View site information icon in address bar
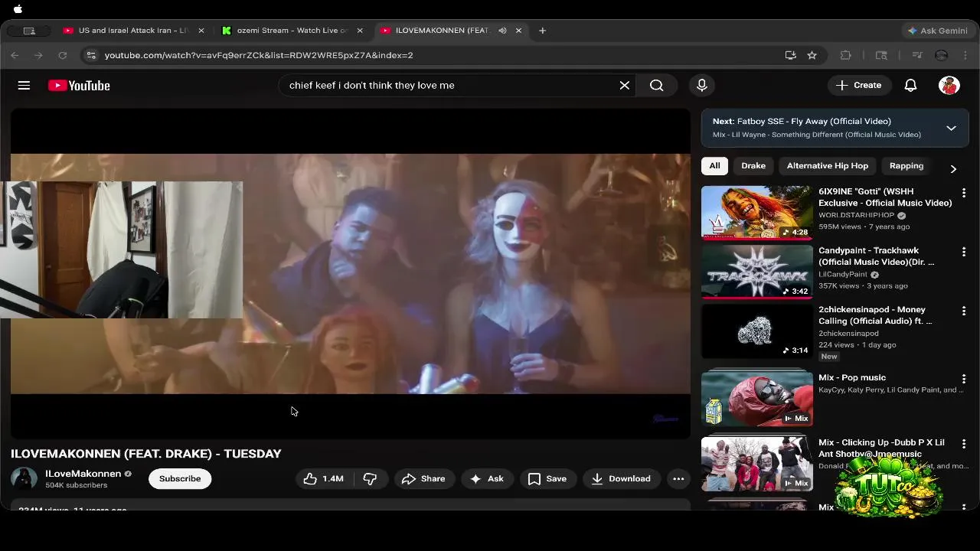980x551 pixels. [91, 55]
